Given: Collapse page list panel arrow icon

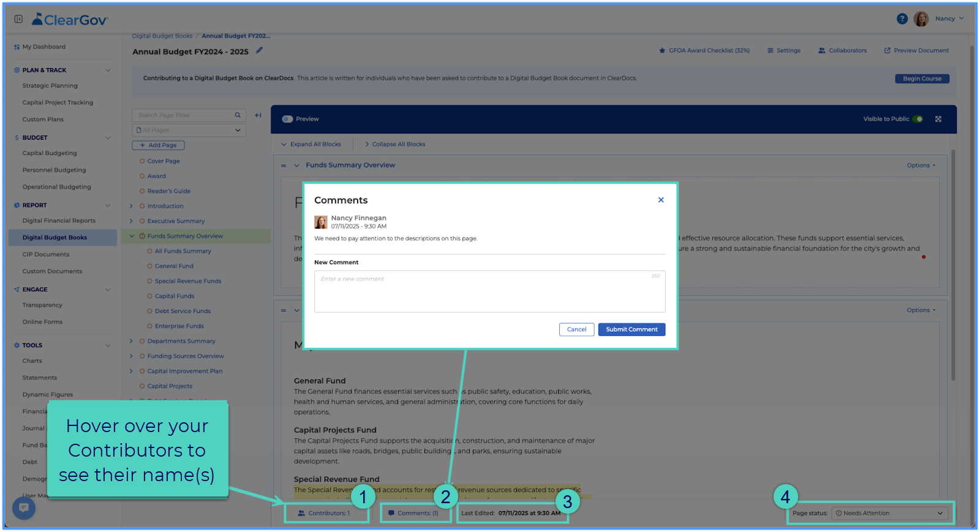Looking at the screenshot, I should pyautogui.click(x=258, y=115).
